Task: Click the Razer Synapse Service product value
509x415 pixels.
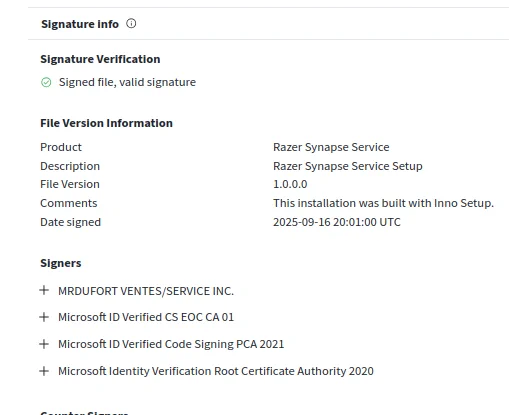Action: point(331,147)
